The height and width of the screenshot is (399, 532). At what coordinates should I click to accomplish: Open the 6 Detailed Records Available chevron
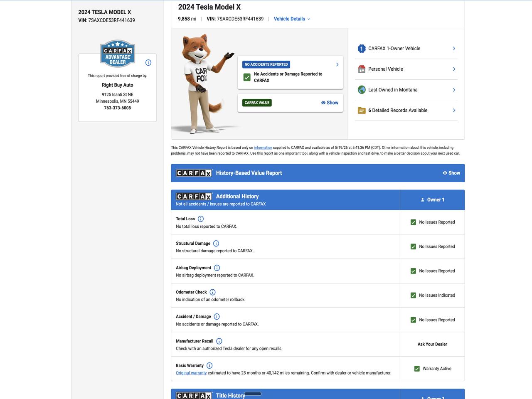pyautogui.click(x=454, y=111)
